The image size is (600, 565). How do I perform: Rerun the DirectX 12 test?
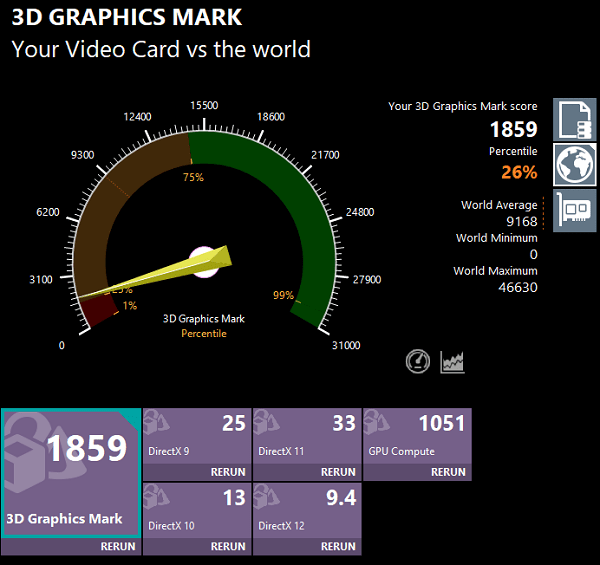338,546
